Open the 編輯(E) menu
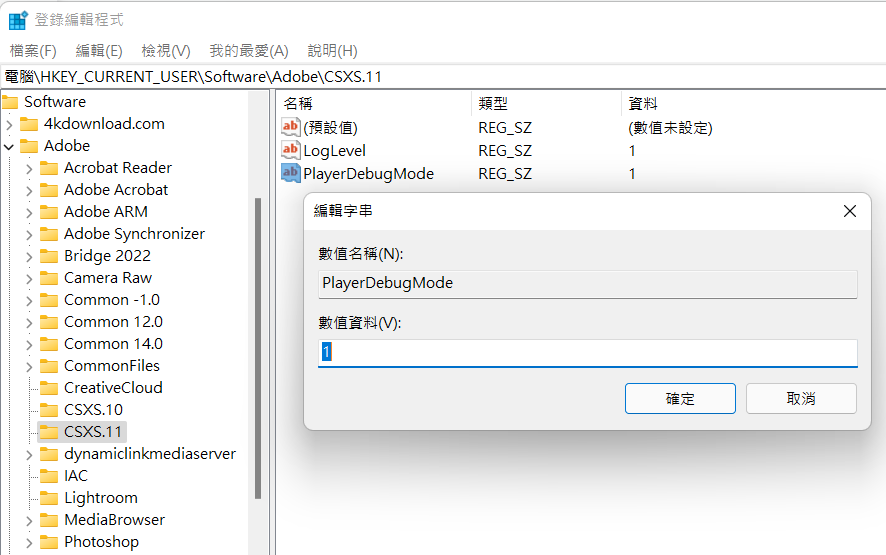This screenshot has width=886, height=555. click(99, 51)
